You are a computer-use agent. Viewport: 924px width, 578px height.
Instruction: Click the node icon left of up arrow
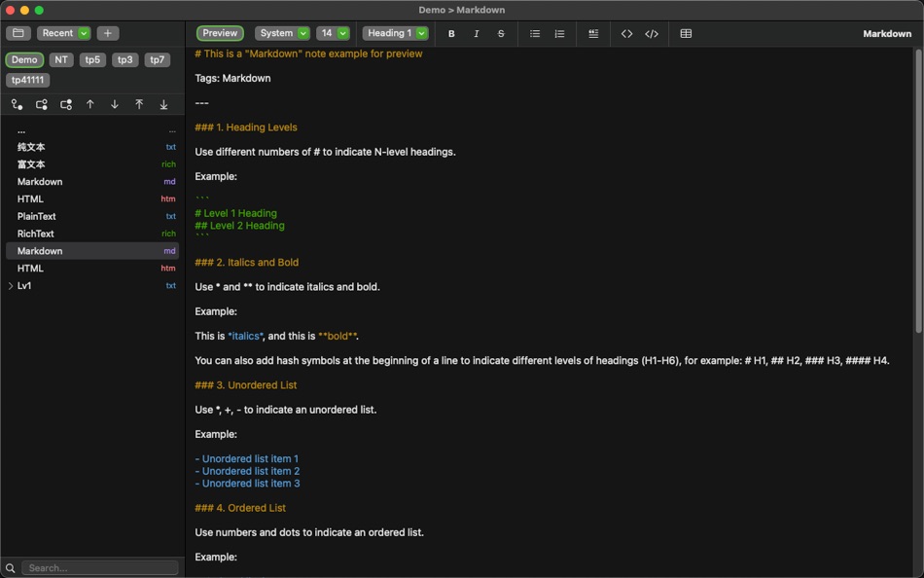point(66,104)
